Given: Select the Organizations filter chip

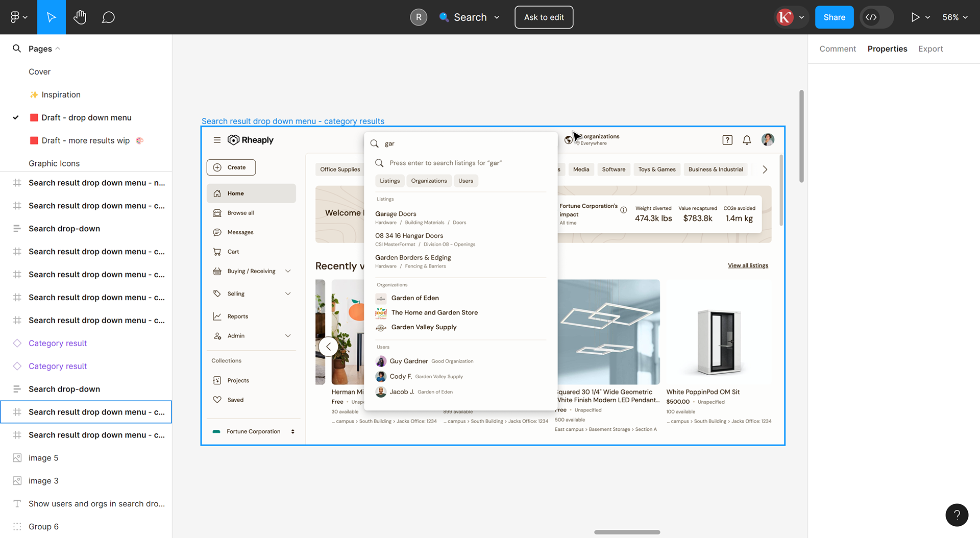Looking at the screenshot, I should click(x=429, y=181).
